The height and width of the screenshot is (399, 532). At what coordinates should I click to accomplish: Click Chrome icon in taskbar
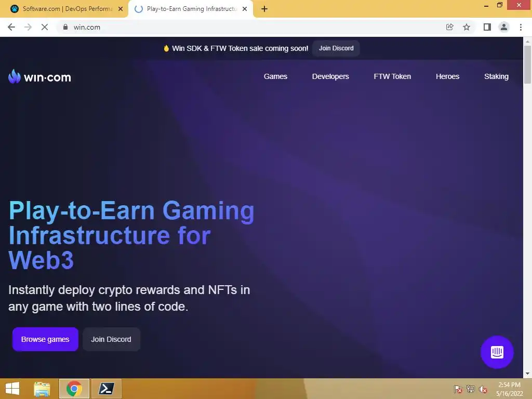pos(74,389)
